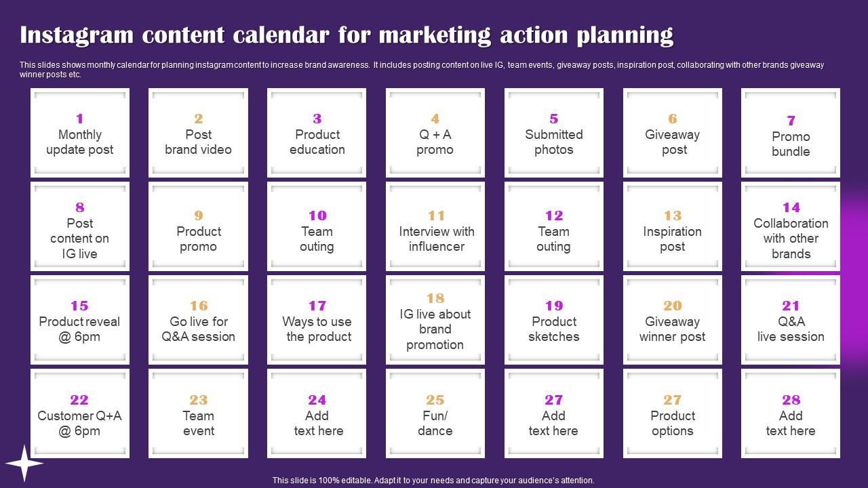Select the IG live about brand promotion card
868x488 pixels.
point(435,321)
